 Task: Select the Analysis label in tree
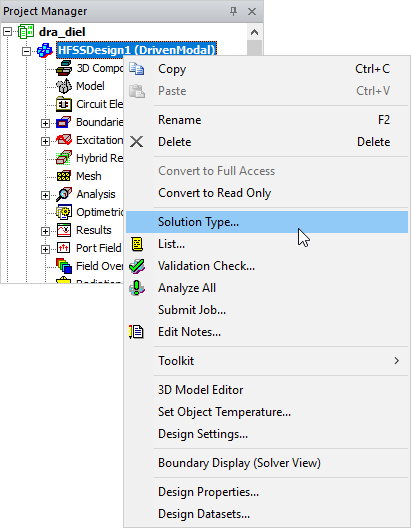coord(96,194)
